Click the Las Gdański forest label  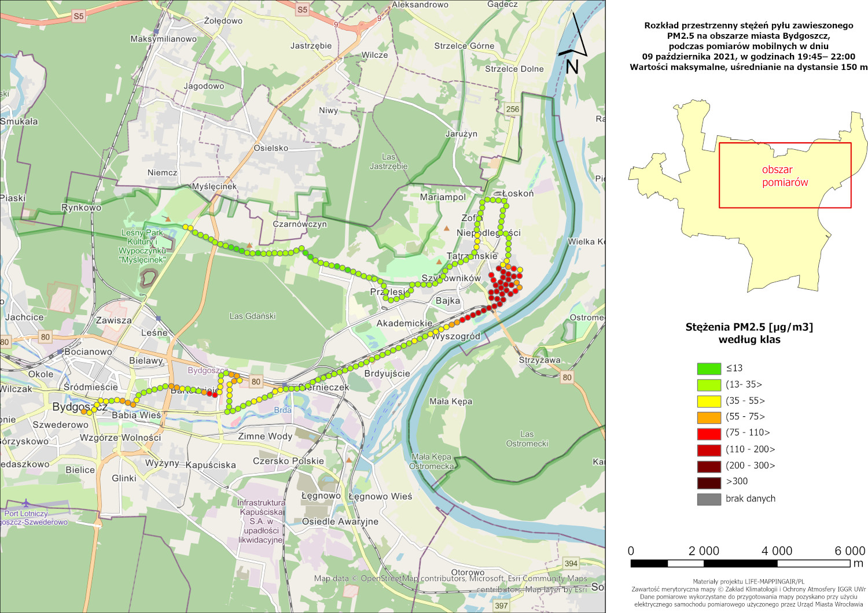[252, 316]
